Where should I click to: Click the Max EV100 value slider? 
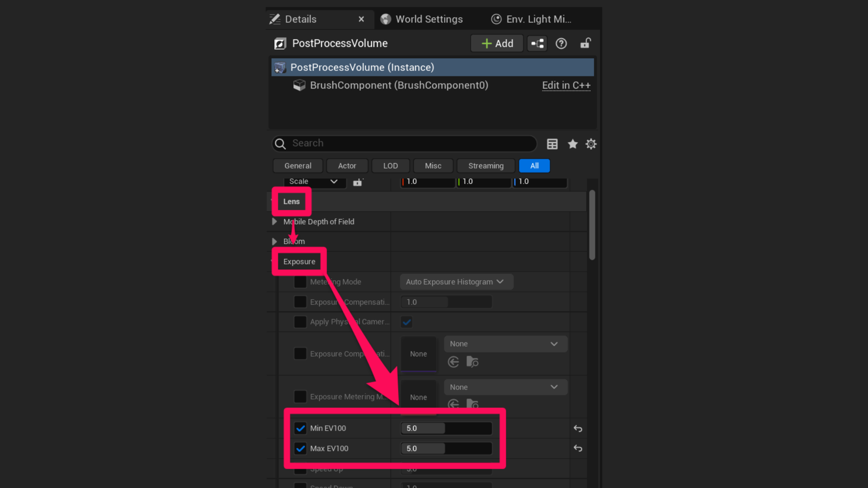(446, 448)
